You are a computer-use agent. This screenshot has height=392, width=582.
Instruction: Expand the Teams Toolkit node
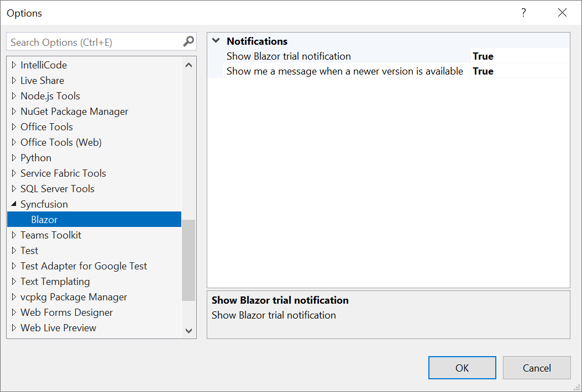14,235
